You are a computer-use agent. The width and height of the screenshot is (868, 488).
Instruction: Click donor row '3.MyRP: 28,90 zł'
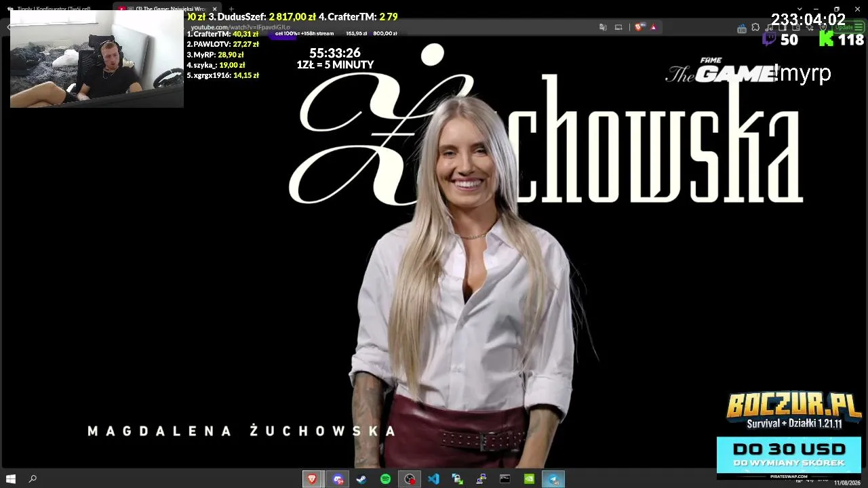pyautogui.click(x=215, y=55)
